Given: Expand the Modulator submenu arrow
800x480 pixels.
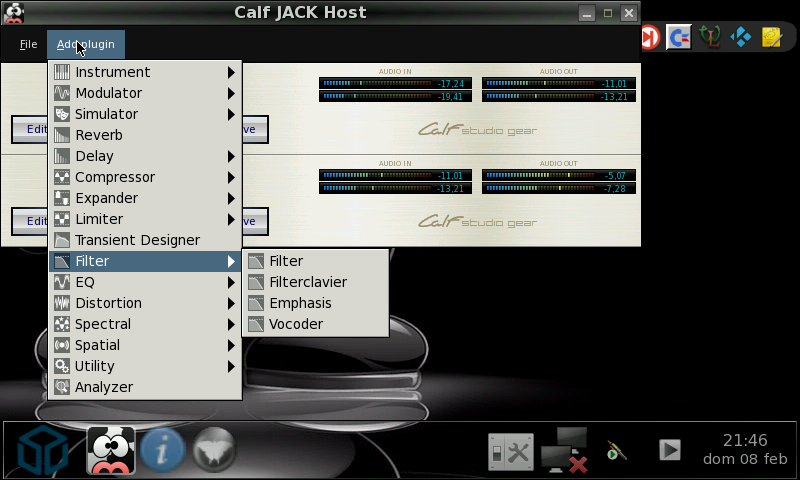Looking at the screenshot, I should point(231,93).
